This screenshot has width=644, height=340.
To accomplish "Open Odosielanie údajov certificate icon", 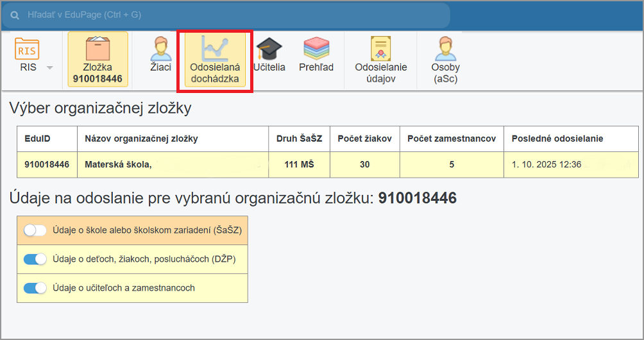I will pyautogui.click(x=381, y=49).
